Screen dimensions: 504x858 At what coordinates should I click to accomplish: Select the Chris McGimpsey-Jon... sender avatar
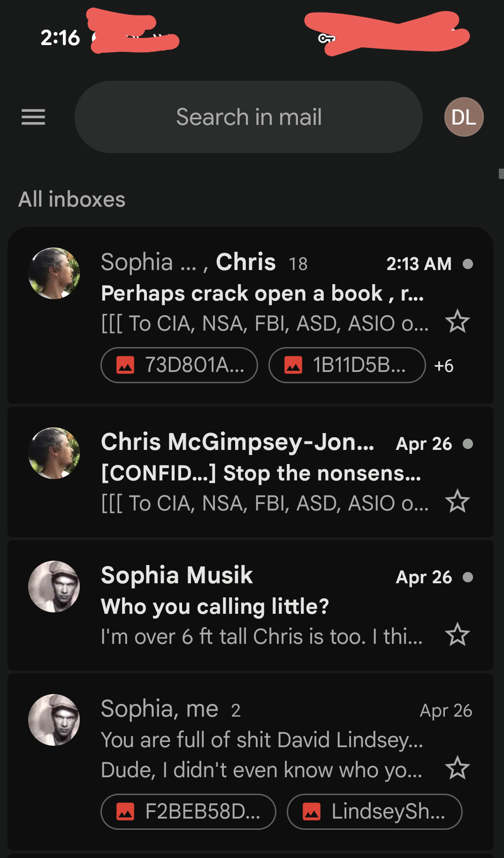54,453
